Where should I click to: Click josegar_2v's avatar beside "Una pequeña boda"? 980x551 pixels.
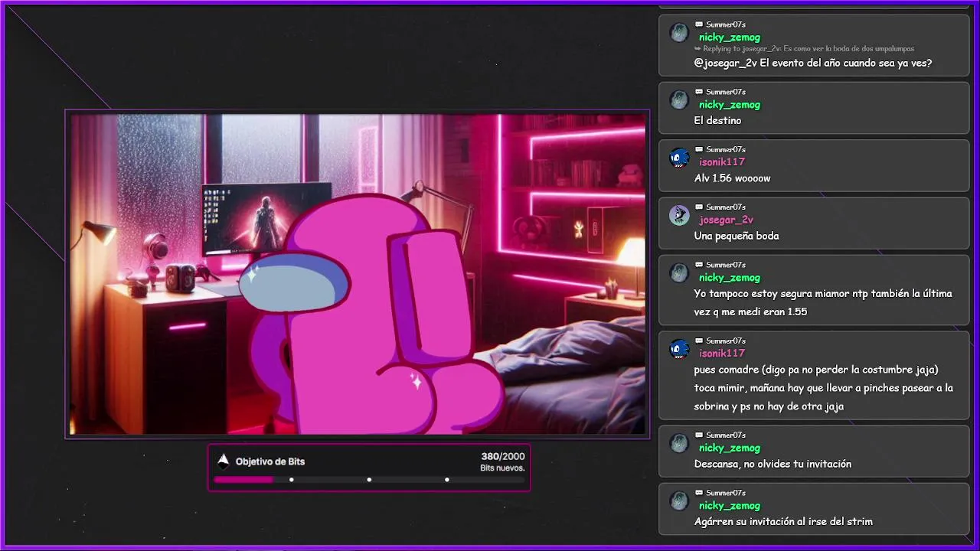(679, 215)
